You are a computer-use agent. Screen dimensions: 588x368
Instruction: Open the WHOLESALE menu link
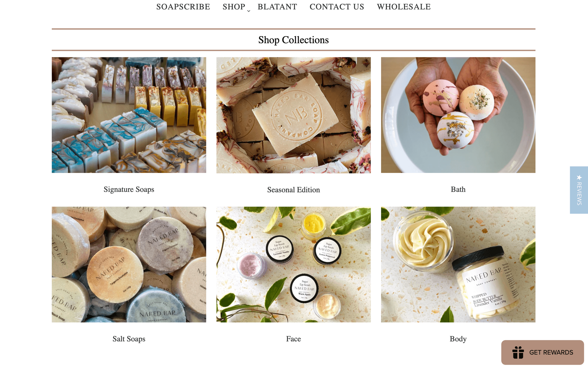pyautogui.click(x=404, y=7)
